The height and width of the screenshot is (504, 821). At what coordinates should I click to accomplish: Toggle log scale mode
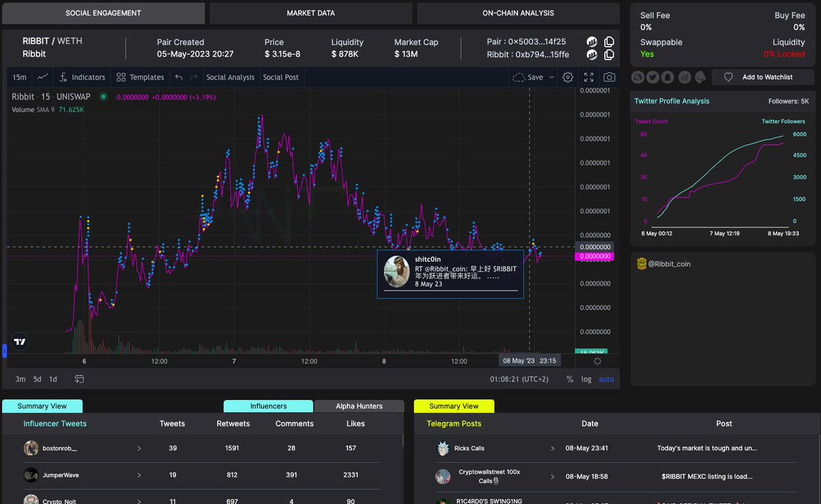[586, 379]
